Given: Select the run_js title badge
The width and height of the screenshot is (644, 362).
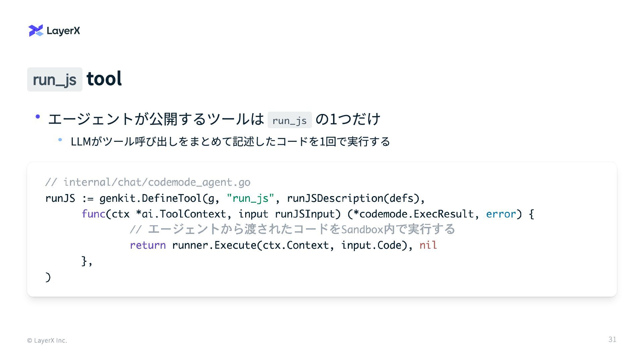Looking at the screenshot, I should 55,79.
